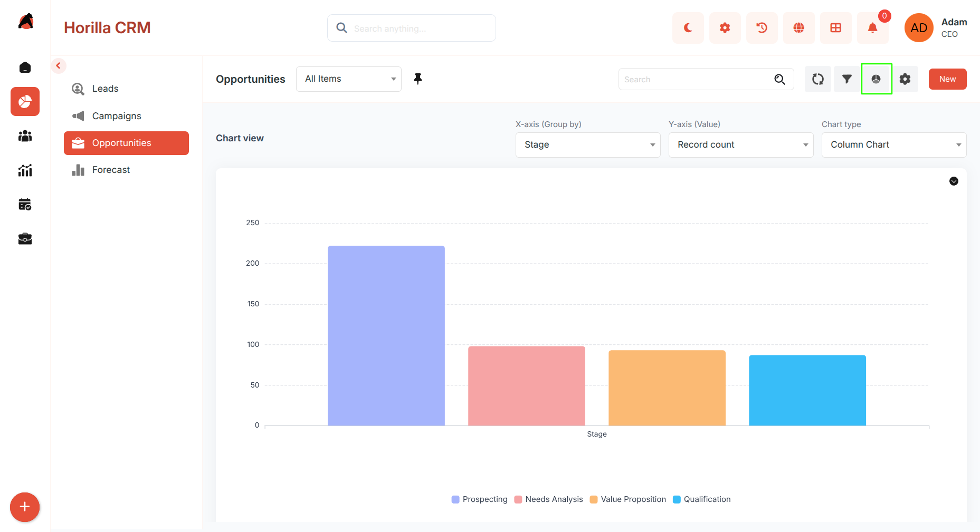Open the notifications bell
Image resolution: width=980 pixels, height=532 pixels.
[873, 28]
